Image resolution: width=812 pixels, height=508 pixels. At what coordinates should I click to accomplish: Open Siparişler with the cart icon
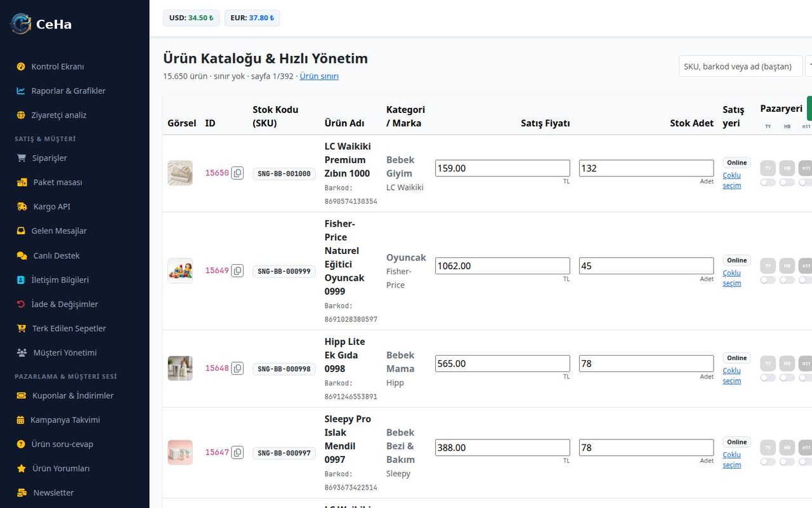tap(22, 158)
